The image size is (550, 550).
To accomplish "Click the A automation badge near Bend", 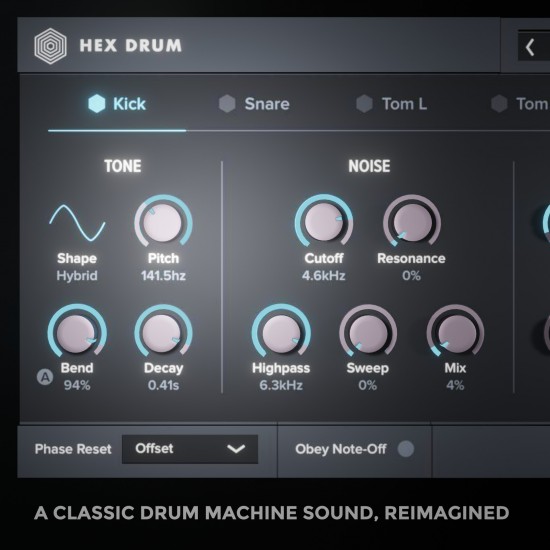I will pyautogui.click(x=45, y=377).
